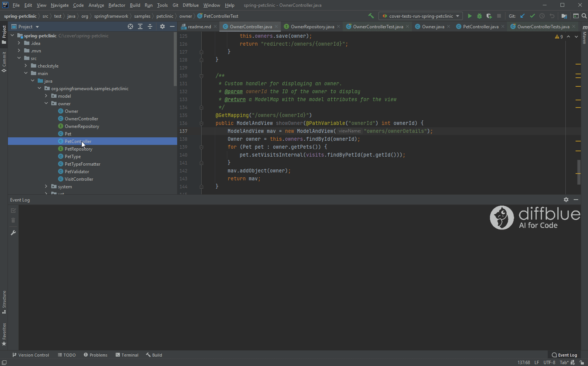Open Problems tool window
Screen dimensions: 588x366
point(96,355)
